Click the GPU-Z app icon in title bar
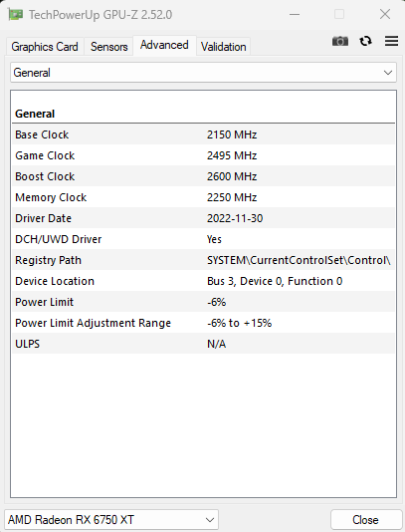Image resolution: width=405 pixels, height=532 pixels. click(15, 15)
